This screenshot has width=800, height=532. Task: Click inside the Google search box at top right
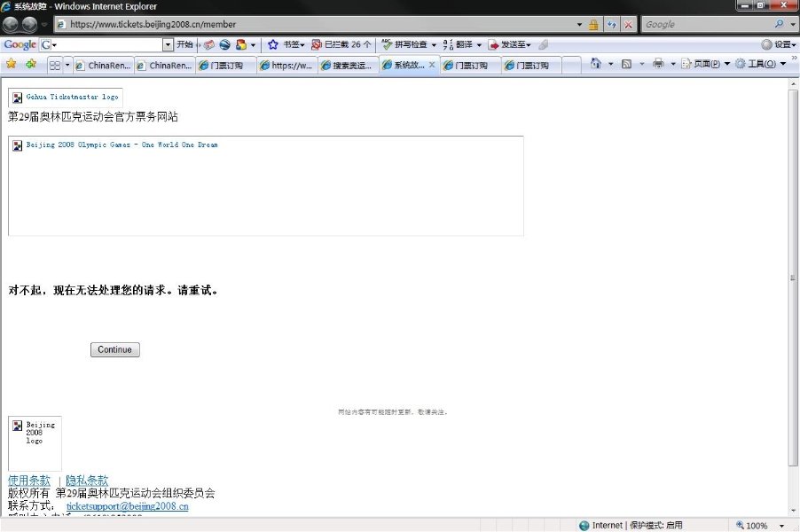(x=707, y=24)
